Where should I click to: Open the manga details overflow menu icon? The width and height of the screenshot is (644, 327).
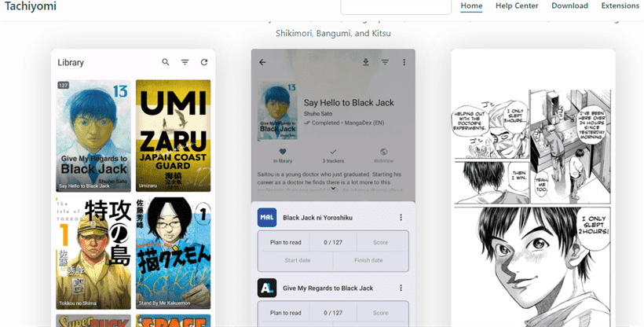coord(404,62)
